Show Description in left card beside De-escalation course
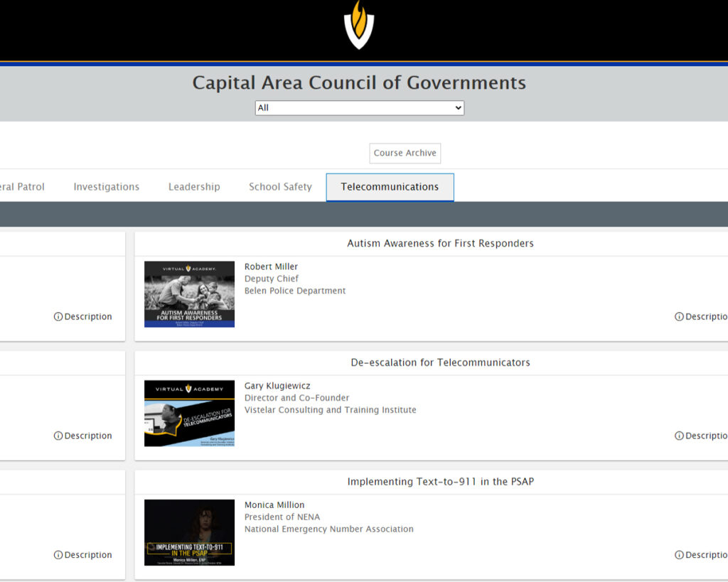 coord(83,436)
